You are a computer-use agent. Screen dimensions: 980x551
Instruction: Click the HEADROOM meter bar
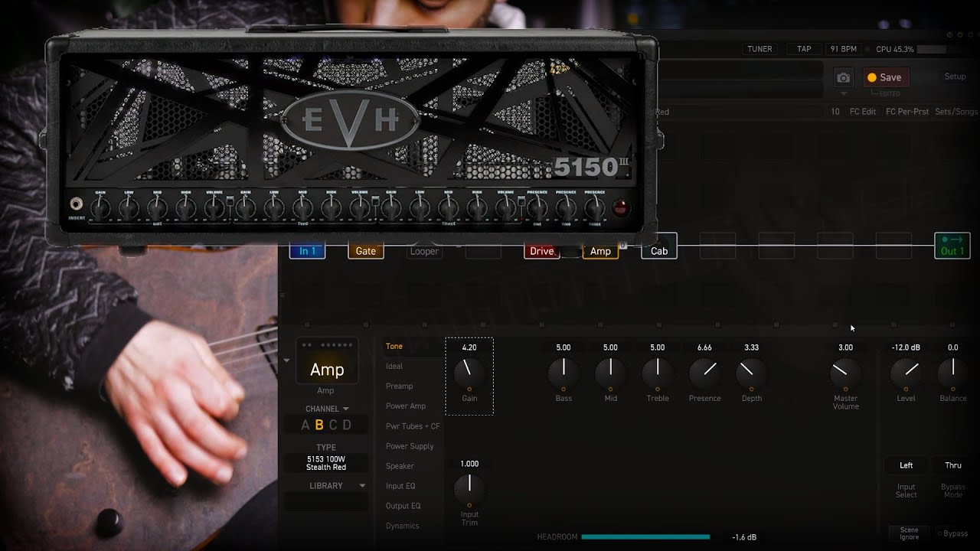(x=645, y=537)
